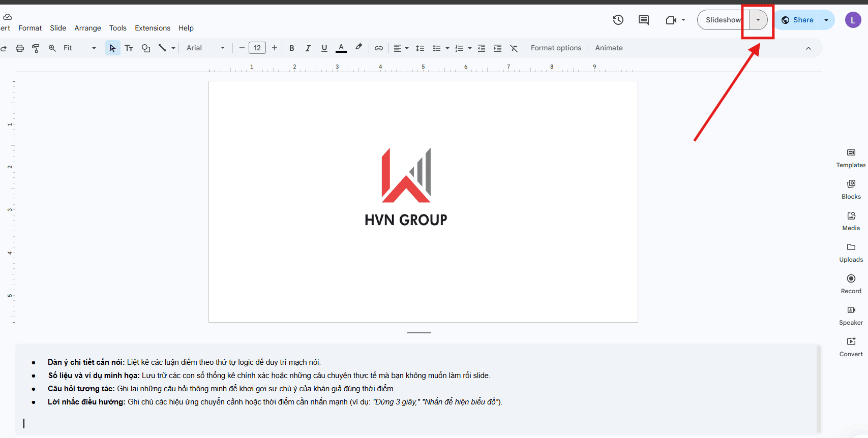Image resolution: width=868 pixels, height=438 pixels.
Task: Open the Speaker sidebar panel
Action: 851,316
